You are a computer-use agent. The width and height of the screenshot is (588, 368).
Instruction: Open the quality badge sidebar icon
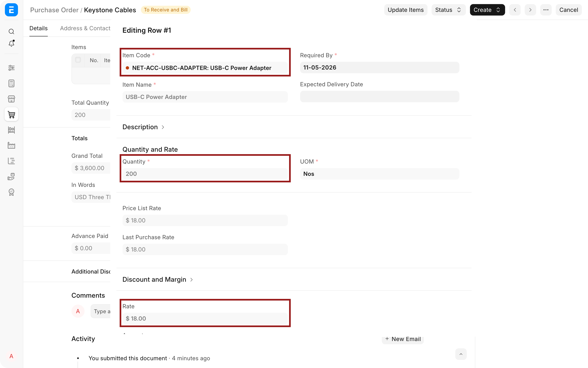(x=11, y=192)
